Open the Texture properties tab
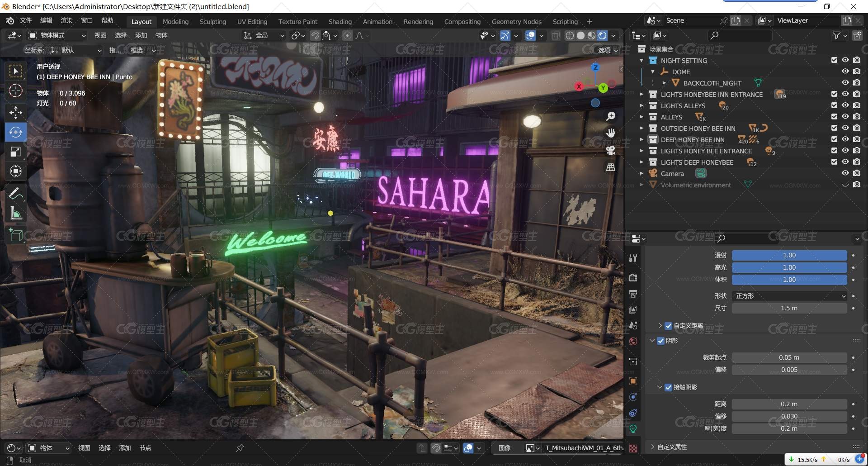The image size is (868, 466). point(633,448)
